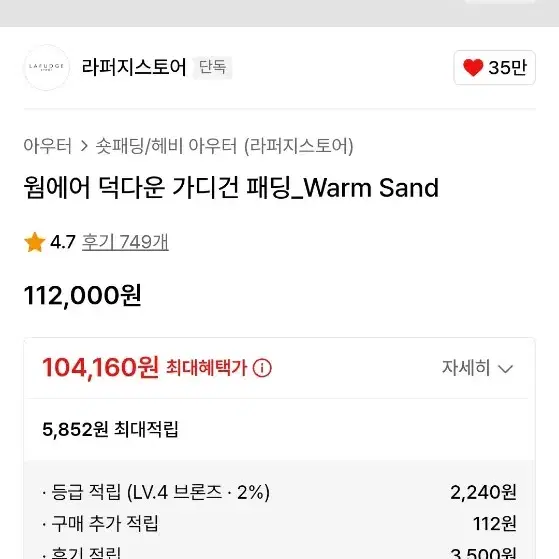Open the Lafudge Store brand logo
The width and height of the screenshot is (559, 559).
pyautogui.click(x=46, y=67)
